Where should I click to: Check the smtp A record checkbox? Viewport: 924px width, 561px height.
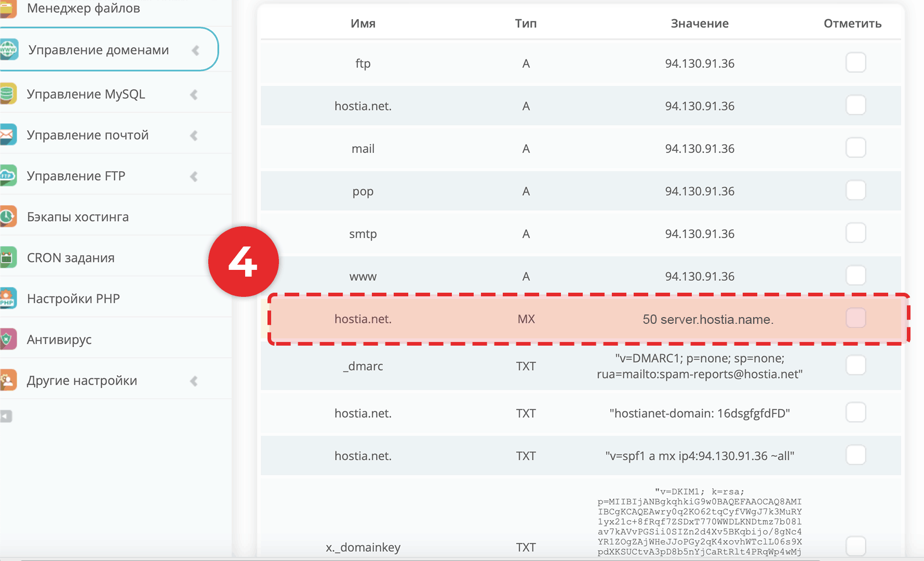click(855, 233)
